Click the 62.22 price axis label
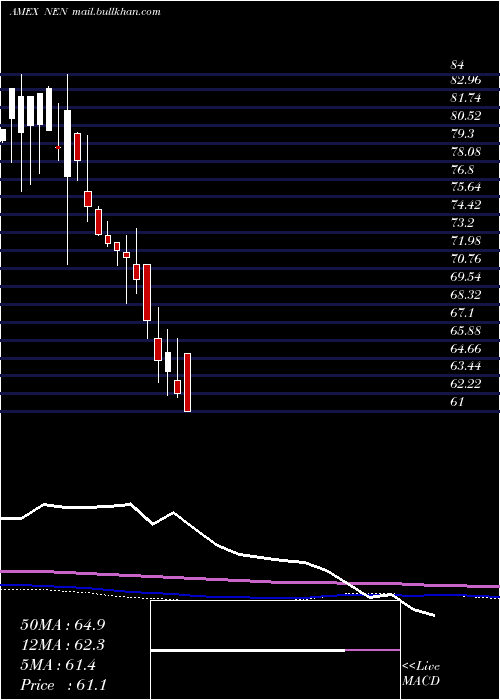Image resolution: width=500 pixels, height=700 pixels. (466, 384)
